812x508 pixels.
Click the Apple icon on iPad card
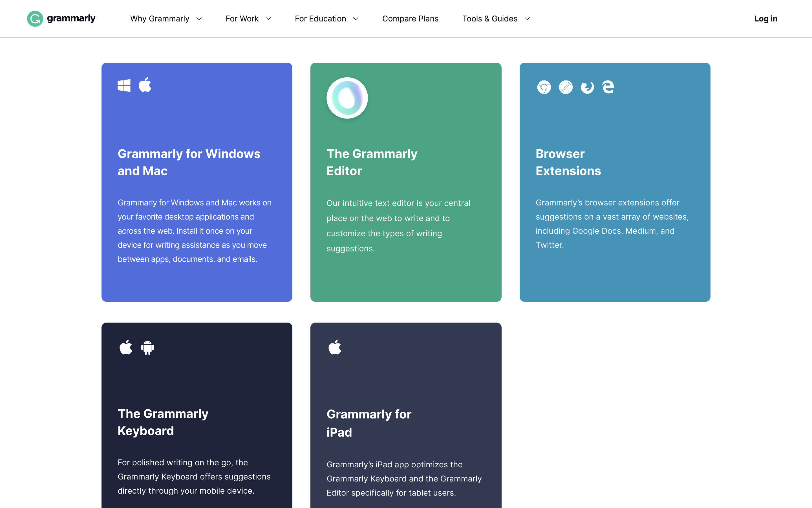[335, 347]
